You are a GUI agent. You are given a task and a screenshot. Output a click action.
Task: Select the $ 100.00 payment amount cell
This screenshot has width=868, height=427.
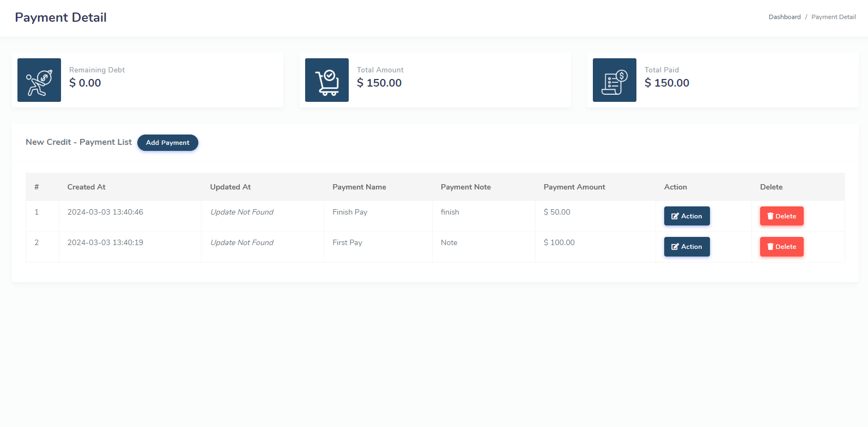click(x=559, y=242)
